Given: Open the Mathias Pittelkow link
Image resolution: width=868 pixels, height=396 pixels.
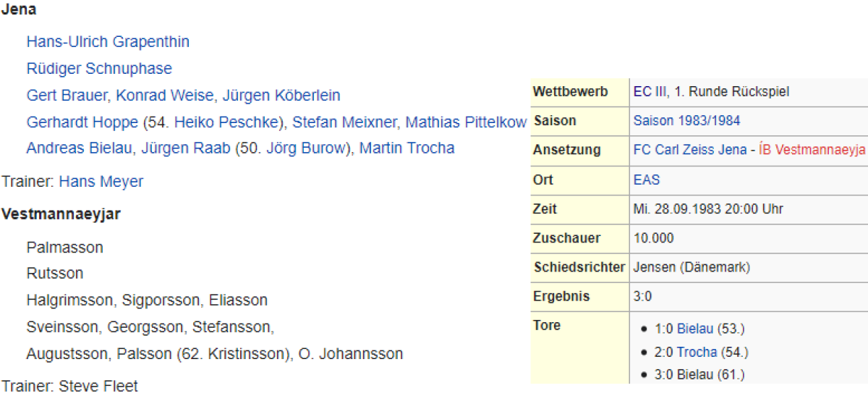Looking at the screenshot, I should [x=466, y=122].
